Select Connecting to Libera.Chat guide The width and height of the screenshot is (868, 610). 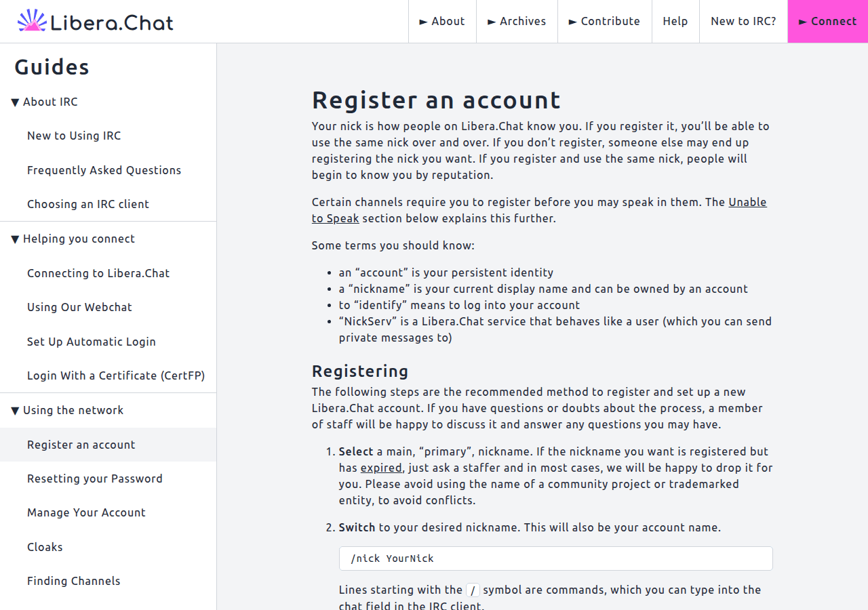[98, 273]
